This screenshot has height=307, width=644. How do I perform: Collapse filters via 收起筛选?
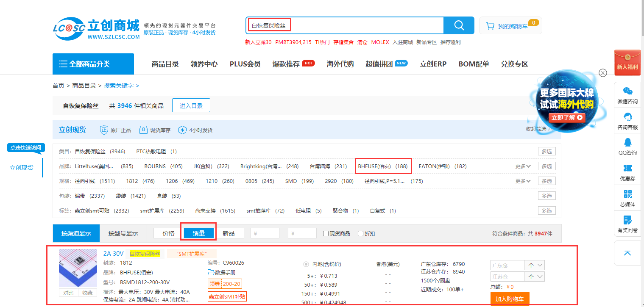coord(539,129)
